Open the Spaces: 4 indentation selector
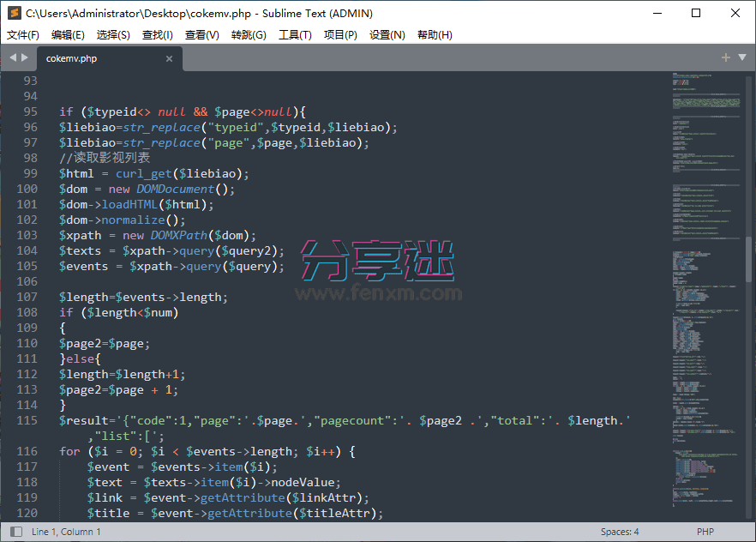This screenshot has width=756, height=542. click(619, 531)
